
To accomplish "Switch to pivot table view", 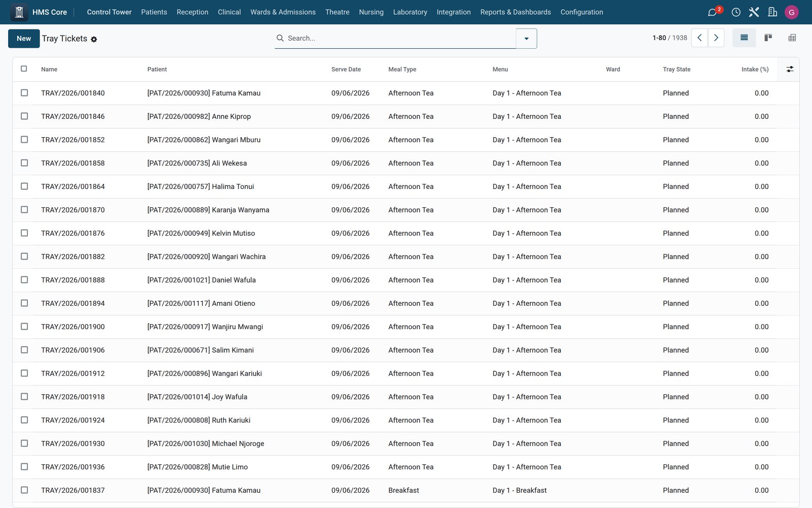I will (x=792, y=38).
